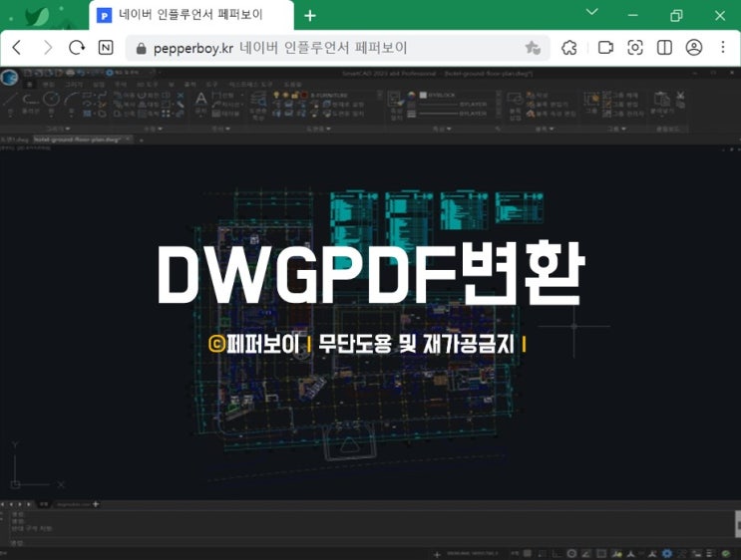The height and width of the screenshot is (560, 741).
Task: Click the browser forward arrow
Action: [x=47, y=47]
